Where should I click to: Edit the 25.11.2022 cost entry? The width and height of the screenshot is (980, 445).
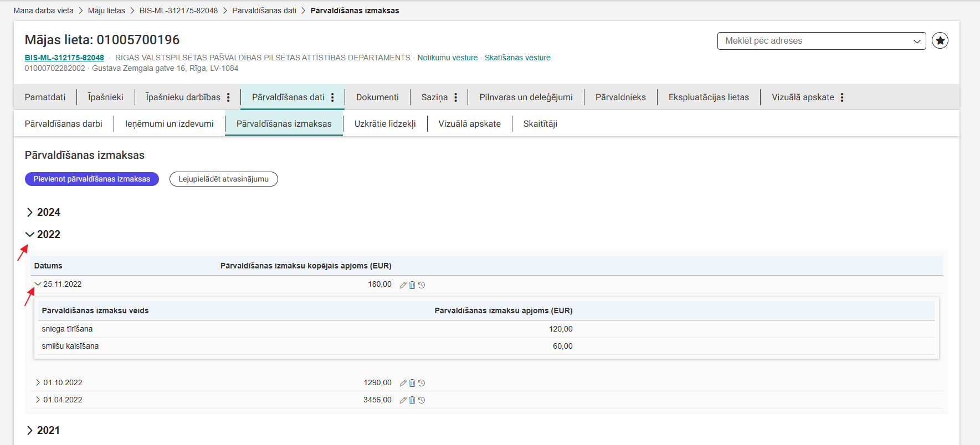pyautogui.click(x=403, y=285)
